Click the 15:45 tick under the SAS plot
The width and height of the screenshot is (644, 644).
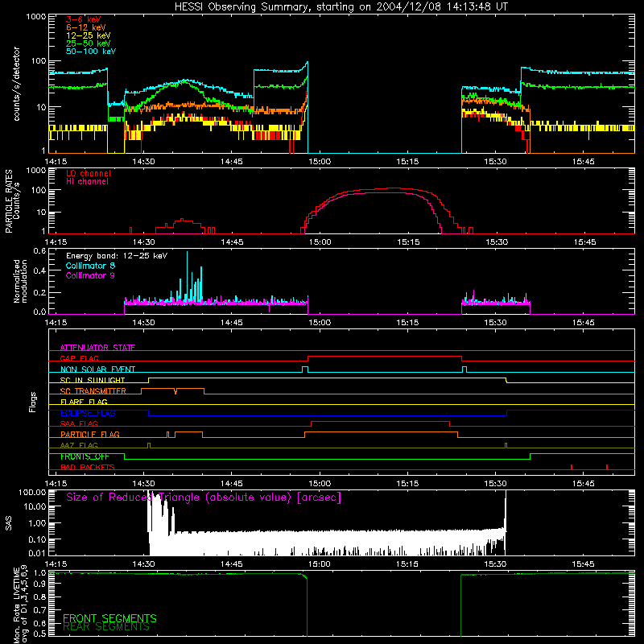583,564
